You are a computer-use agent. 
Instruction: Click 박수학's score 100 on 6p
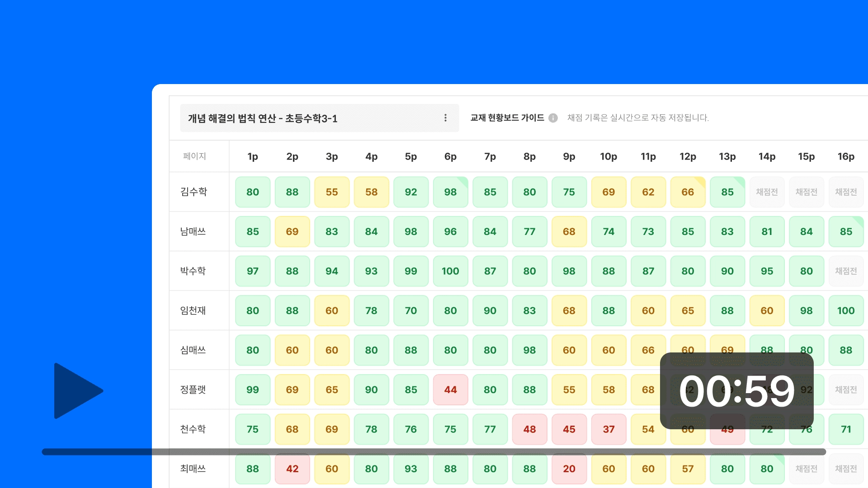450,271
